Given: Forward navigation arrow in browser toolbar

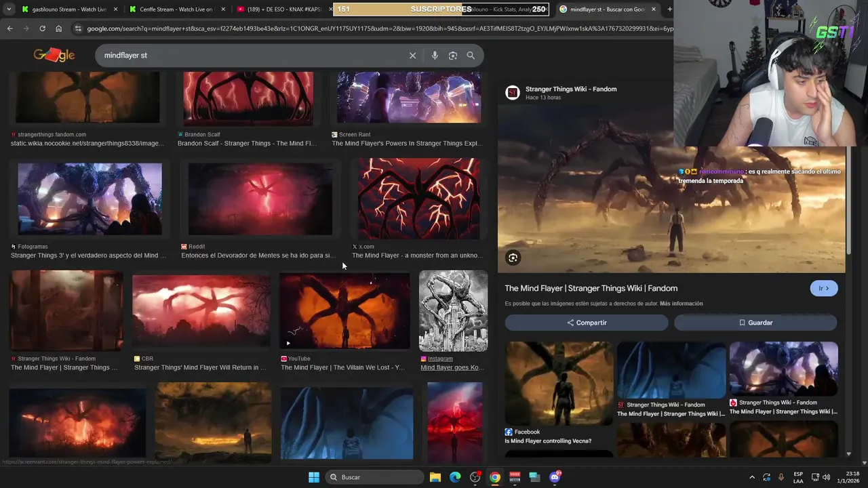Looking at the screenshot, I should [26, 28].
